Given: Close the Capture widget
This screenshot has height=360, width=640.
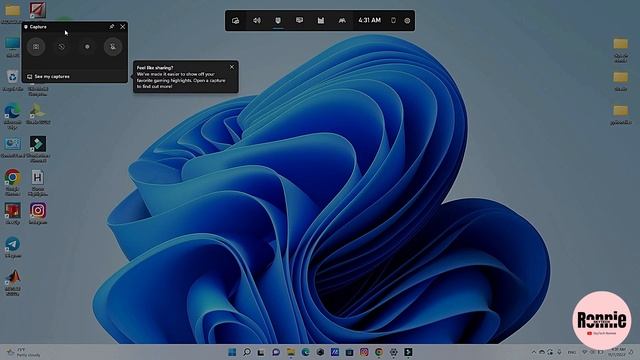Looking at the screenshot, I should (122, 27).
